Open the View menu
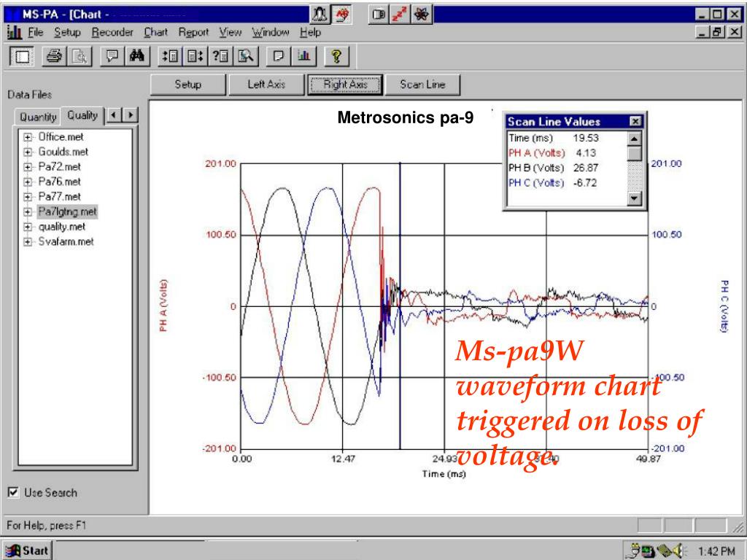Viewport: 747px width, 560px height. (230, 32)
